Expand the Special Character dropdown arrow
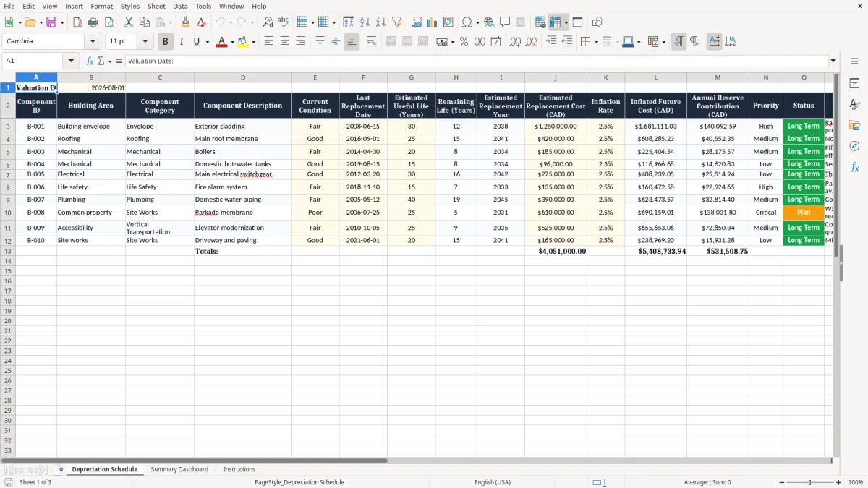 click(478, 22)
